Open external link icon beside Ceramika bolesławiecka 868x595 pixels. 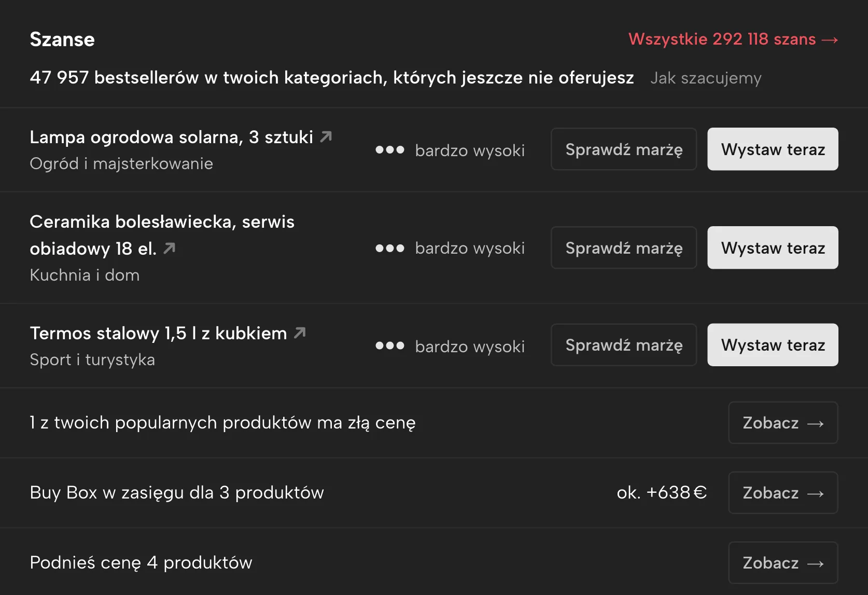(x=170, y=248)
